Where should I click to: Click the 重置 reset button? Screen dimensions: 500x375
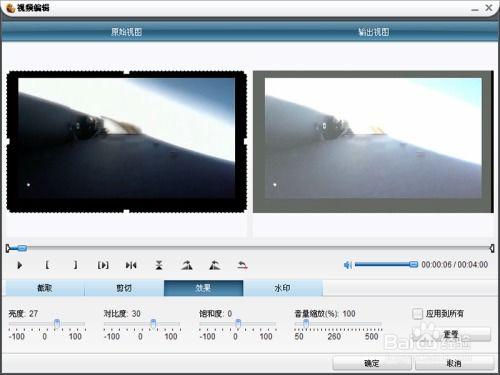coord(452,334)
